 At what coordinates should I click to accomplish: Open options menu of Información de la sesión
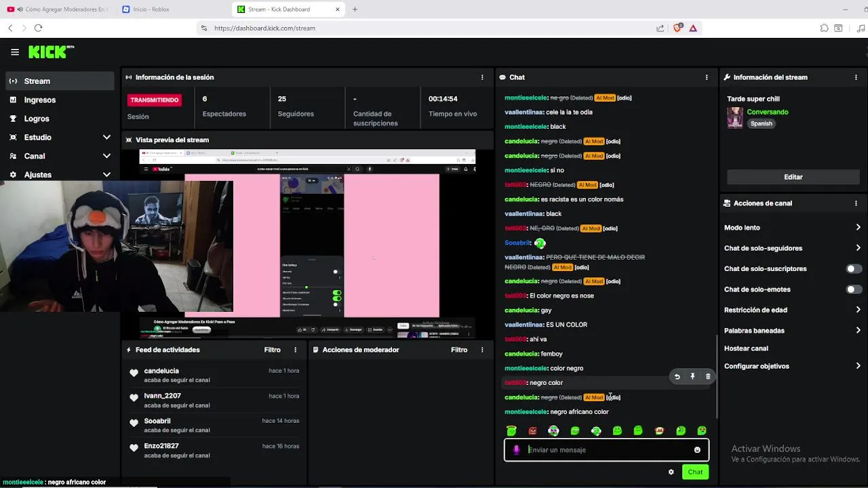click(482, 77)
